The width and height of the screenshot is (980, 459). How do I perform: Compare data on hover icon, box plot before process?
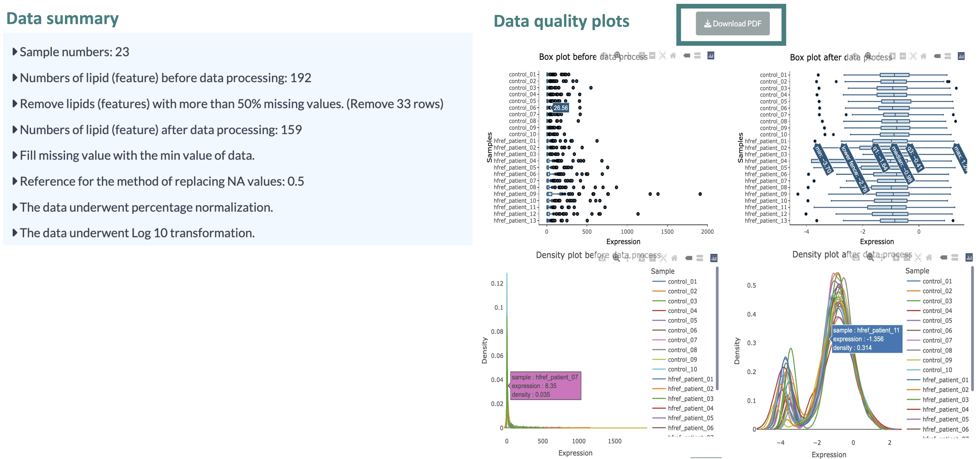pyautogui.click(x=697, y=56)
